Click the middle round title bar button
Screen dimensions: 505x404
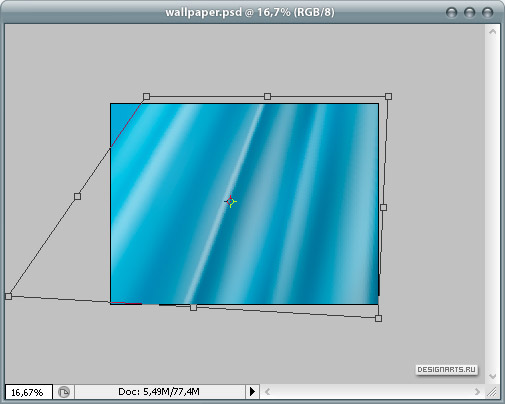tap(469, 13)
